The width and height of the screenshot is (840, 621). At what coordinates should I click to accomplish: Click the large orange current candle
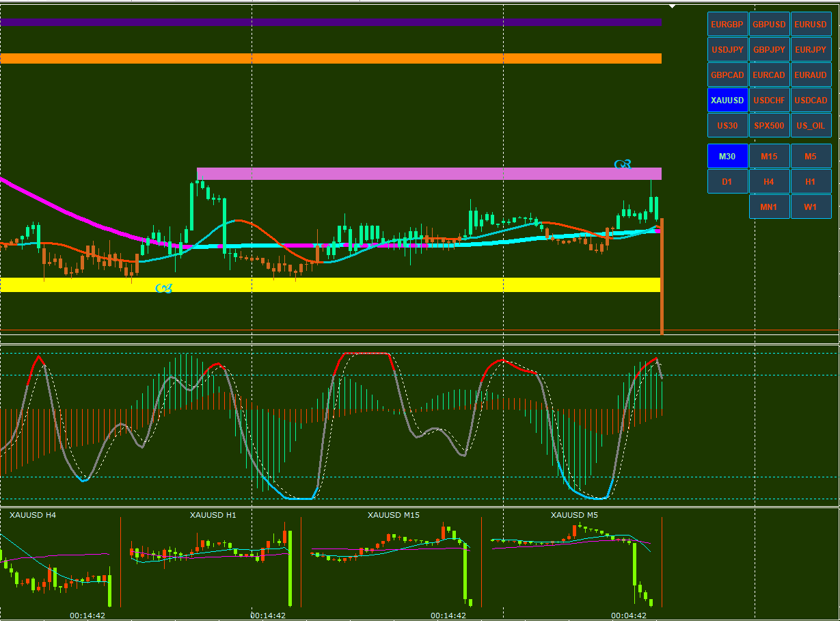click(x=662, y=276)
